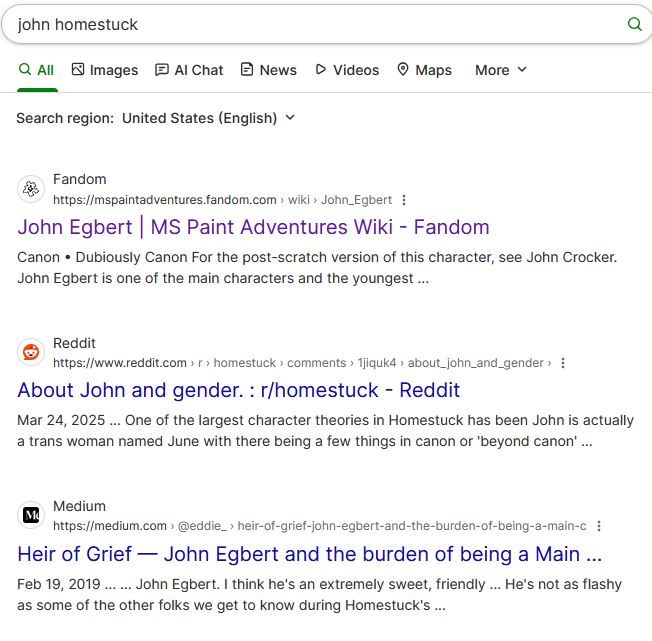The height and width of the screenshot is (641, 652).
Task: Open the search region United States dropdown
Action: click(208, 118)
